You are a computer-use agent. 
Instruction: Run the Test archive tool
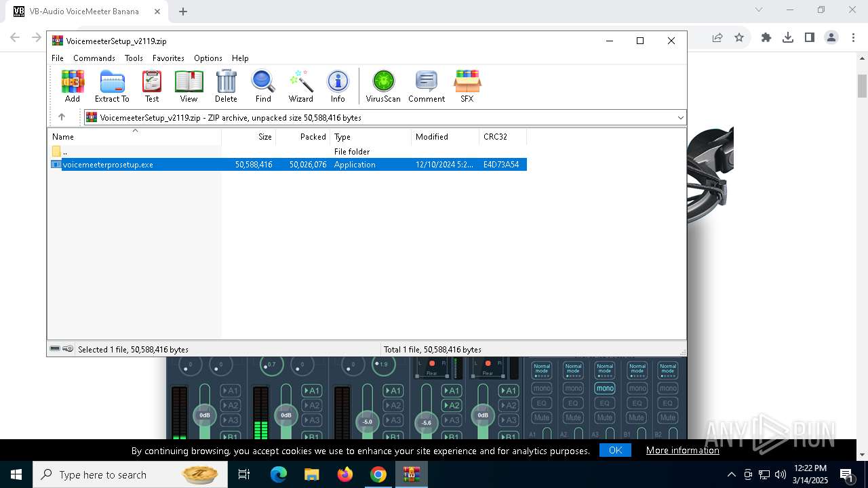click(152, 86)
